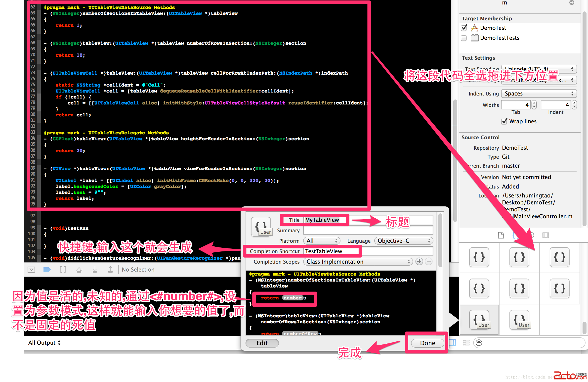Enable DemoTestTests target membership
The width and height of the screenshot is (588, 382).
coord(464,38)
